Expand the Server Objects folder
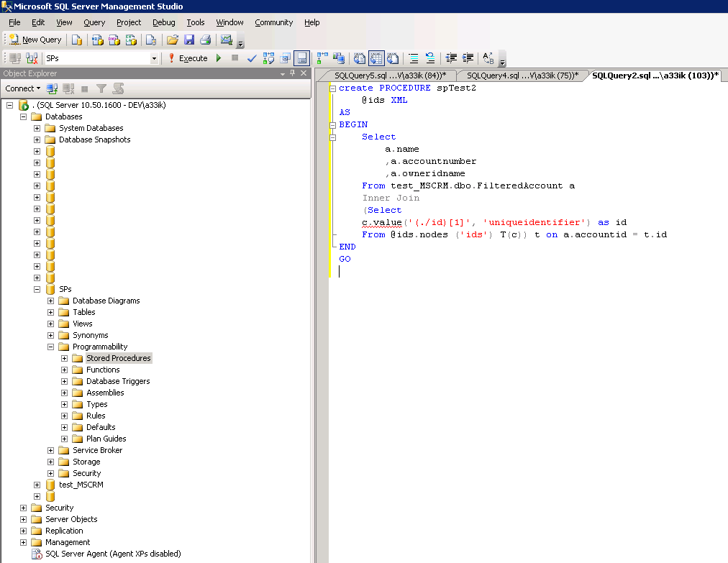 23,519
